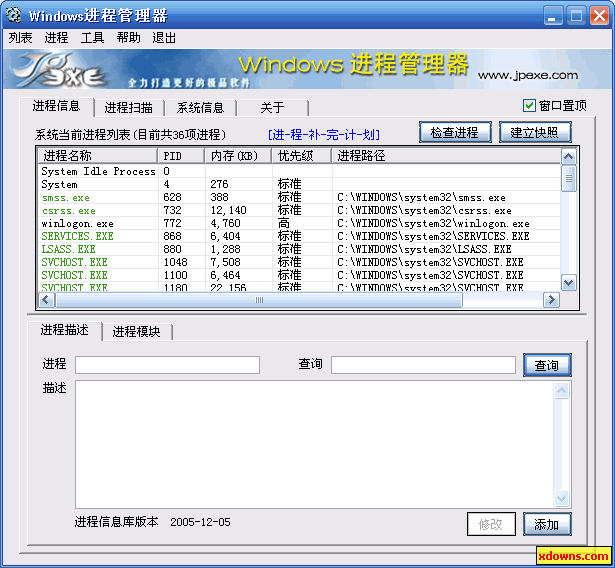Sort by the 进程名称 column header
This screenshot has width=615, height=568.
(x=98, y=156)
